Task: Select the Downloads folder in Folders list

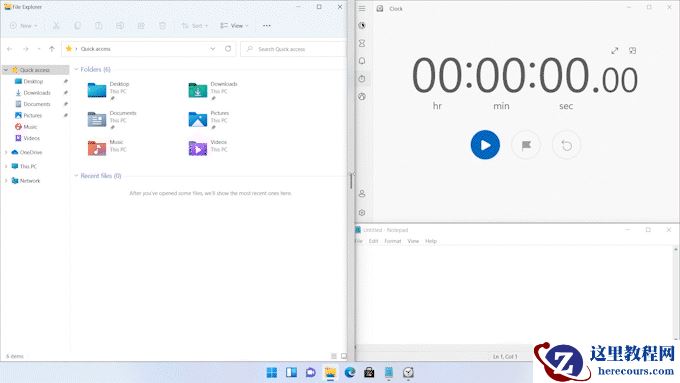Action: (213, 90)
